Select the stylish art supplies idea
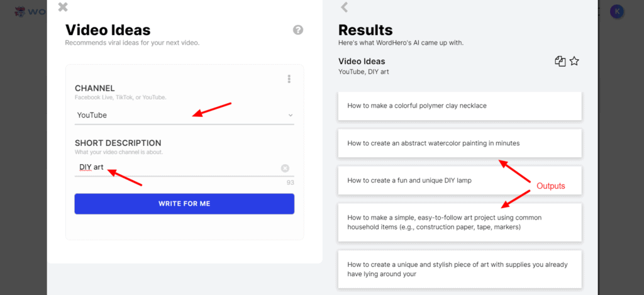This screenshot has height=295, width=644. click(460, 269)
